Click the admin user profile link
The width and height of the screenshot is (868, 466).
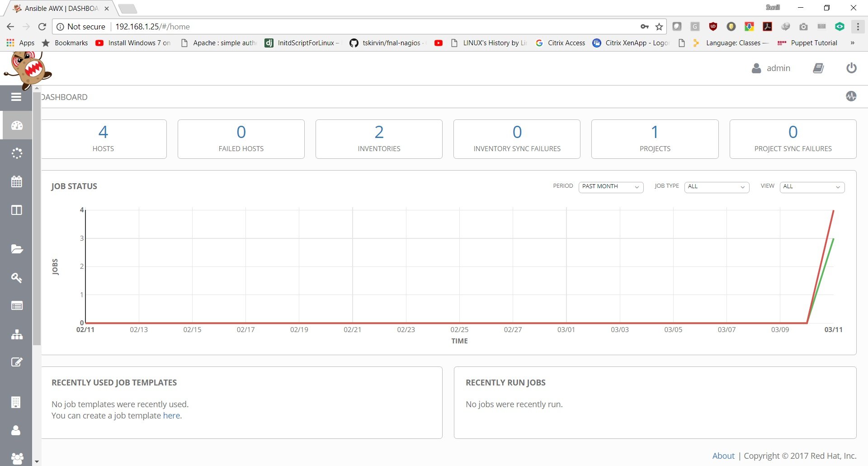click(x=771, y=68)
